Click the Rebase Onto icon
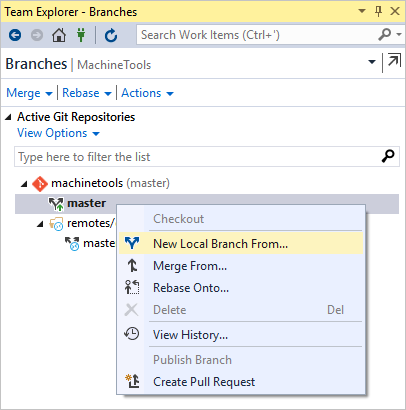The image size is (406, 410). click(x=132, y=287)
